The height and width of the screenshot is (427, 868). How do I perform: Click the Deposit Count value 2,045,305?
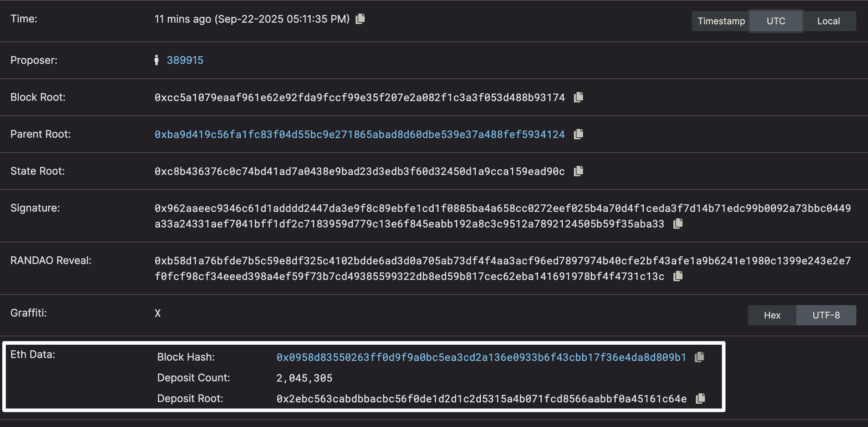pos(304,378)
